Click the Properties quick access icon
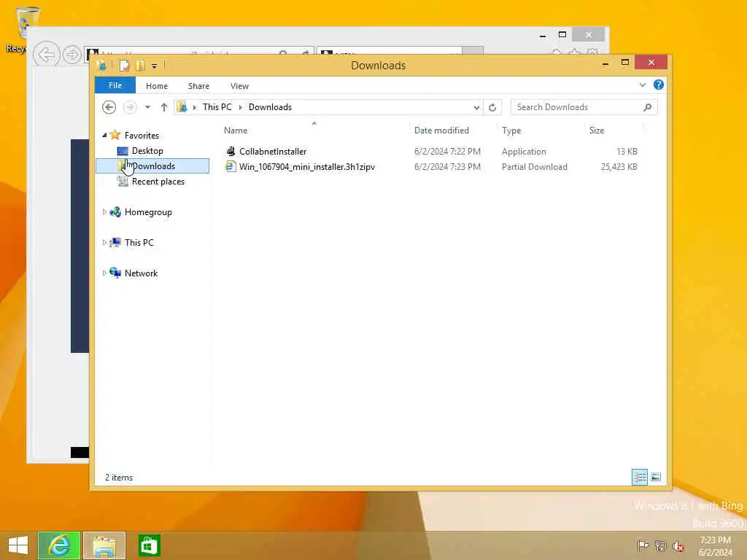The height and width of the screenshot is (560, 747). [124, 66]
